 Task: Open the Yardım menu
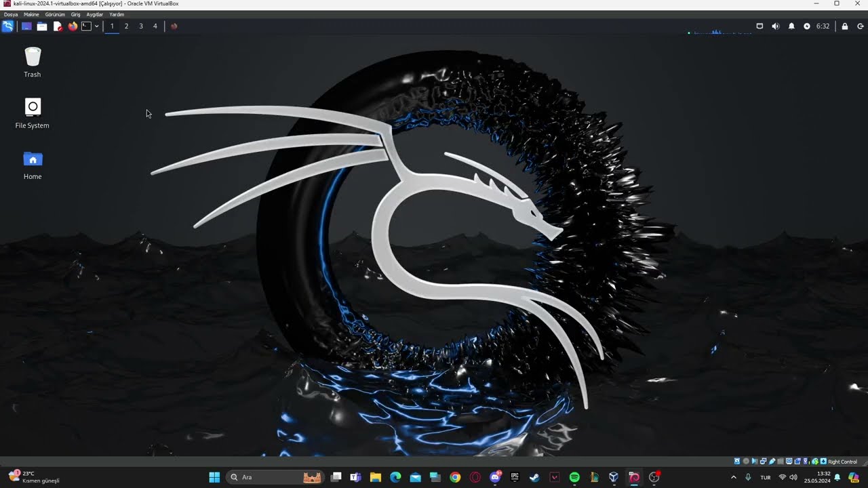(117, 14)
